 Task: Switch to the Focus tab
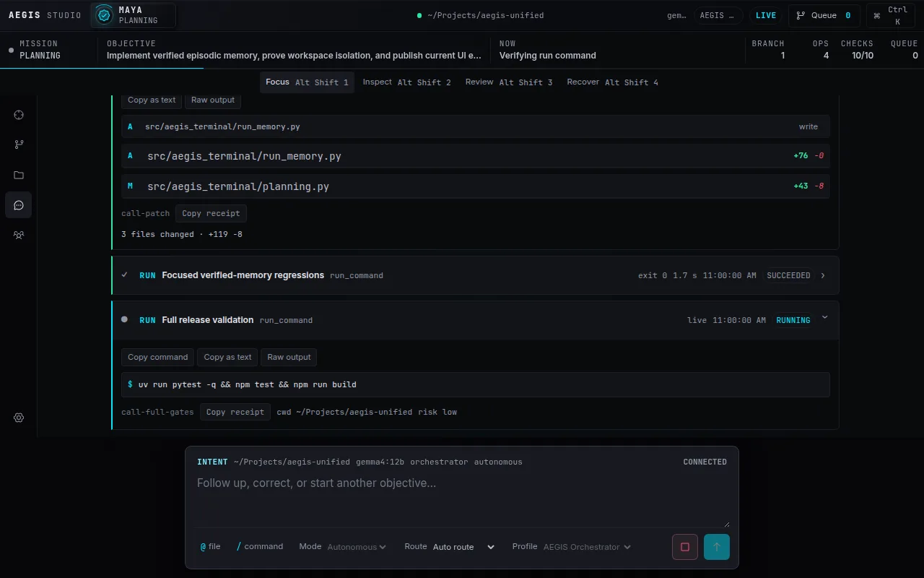coord(307,82)
